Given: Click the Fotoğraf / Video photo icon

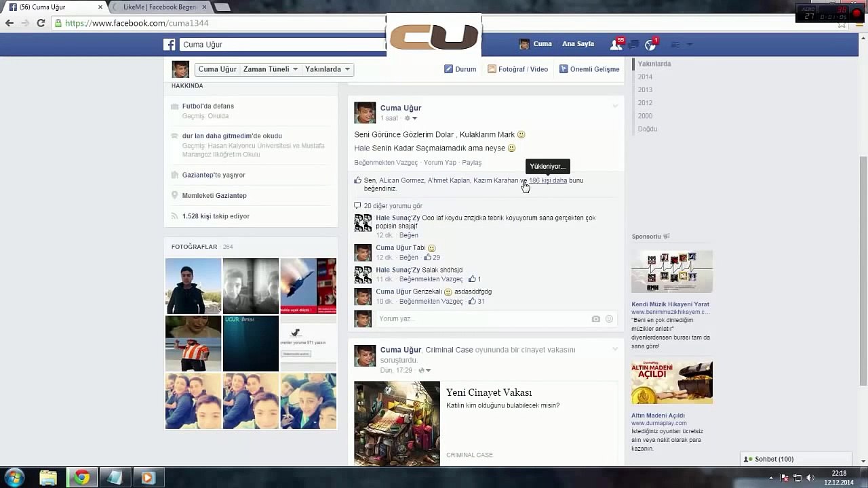Looking at the screenshot, I should tap(492, 69).
